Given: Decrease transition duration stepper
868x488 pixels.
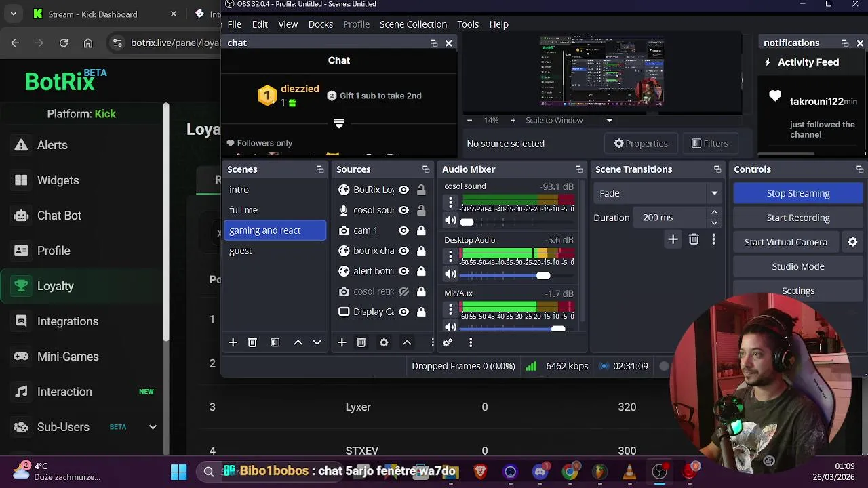Looking at the screenshot, I should click(714, 222).
